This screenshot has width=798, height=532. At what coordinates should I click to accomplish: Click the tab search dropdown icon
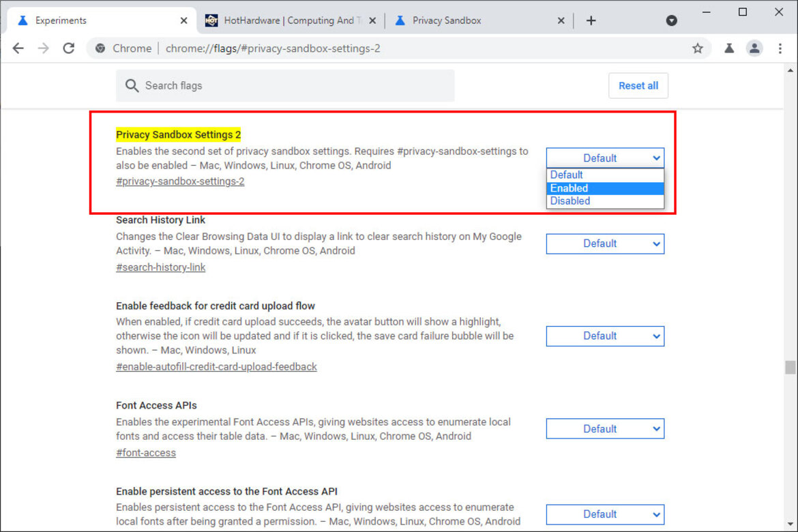(x=671, y=20)
